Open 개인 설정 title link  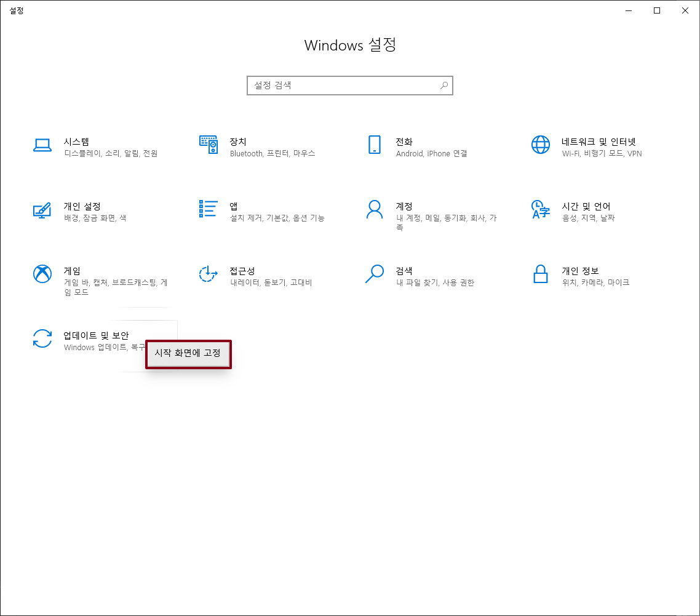82,206
